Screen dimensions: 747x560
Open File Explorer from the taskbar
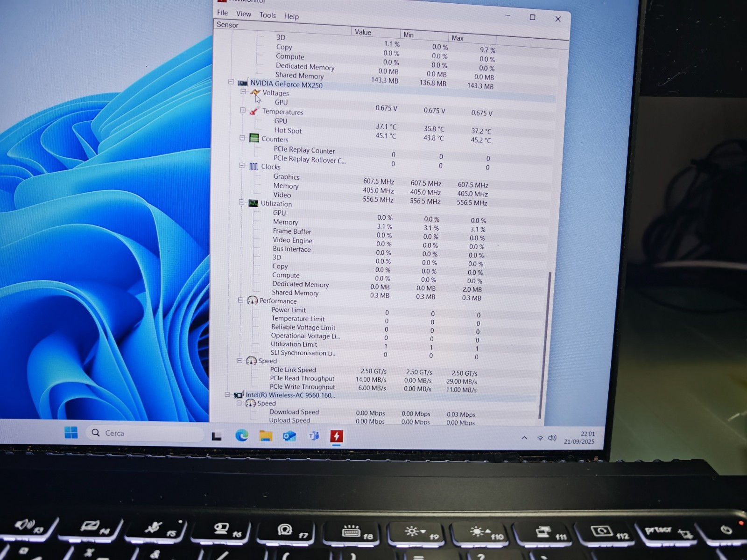coord(266,436)
